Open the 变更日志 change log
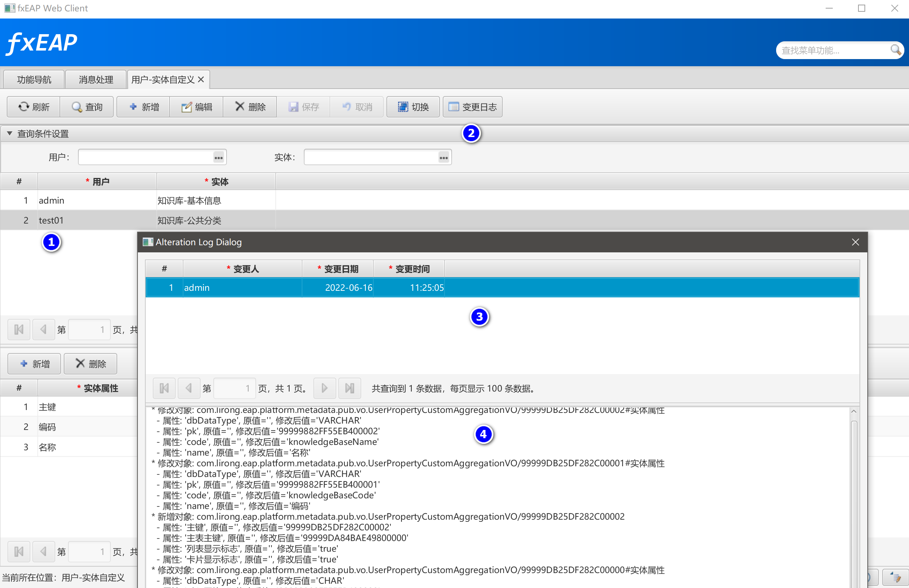 (x=472, y=107)
